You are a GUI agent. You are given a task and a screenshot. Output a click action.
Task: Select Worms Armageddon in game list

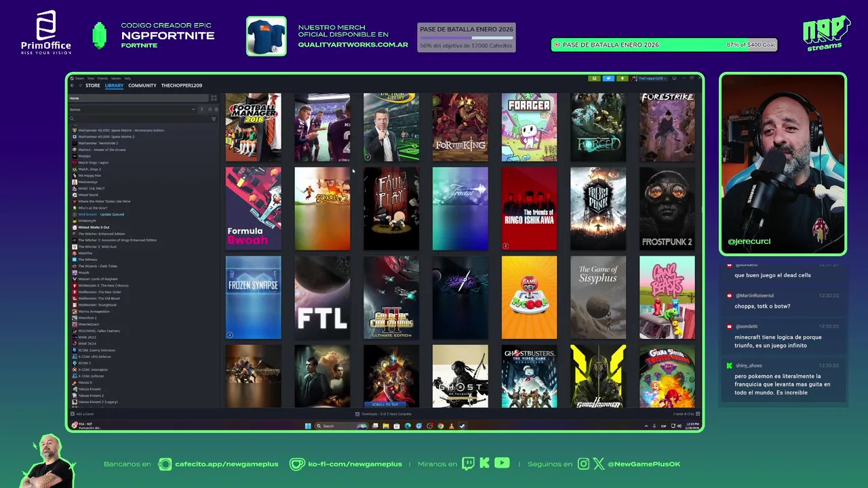[x=94, y=312]
